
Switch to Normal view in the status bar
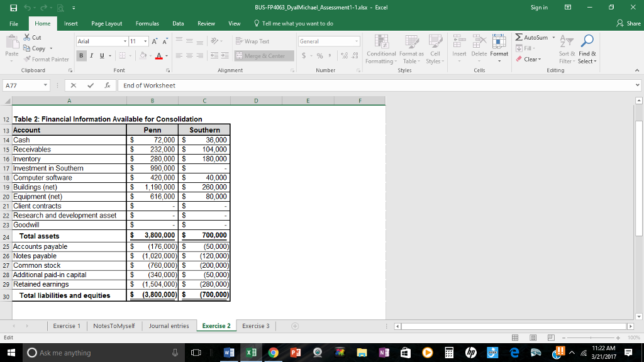click(x=515, y=337)
